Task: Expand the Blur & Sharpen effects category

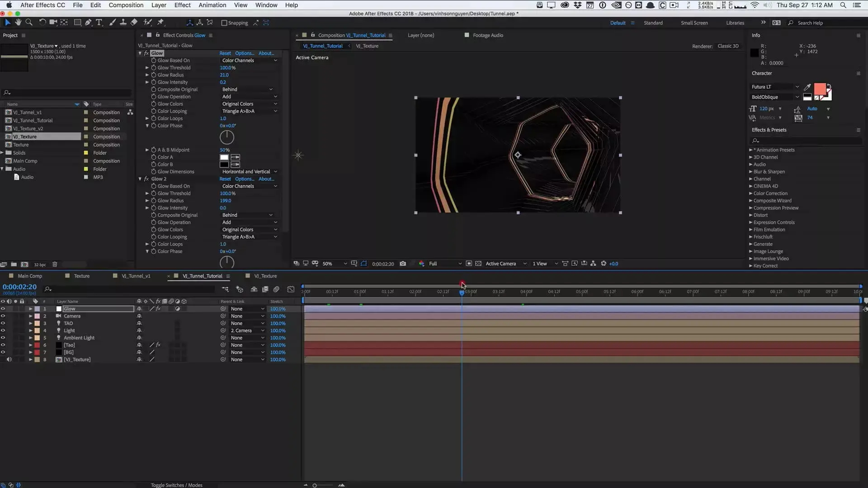Action: (x=751, y=172)
